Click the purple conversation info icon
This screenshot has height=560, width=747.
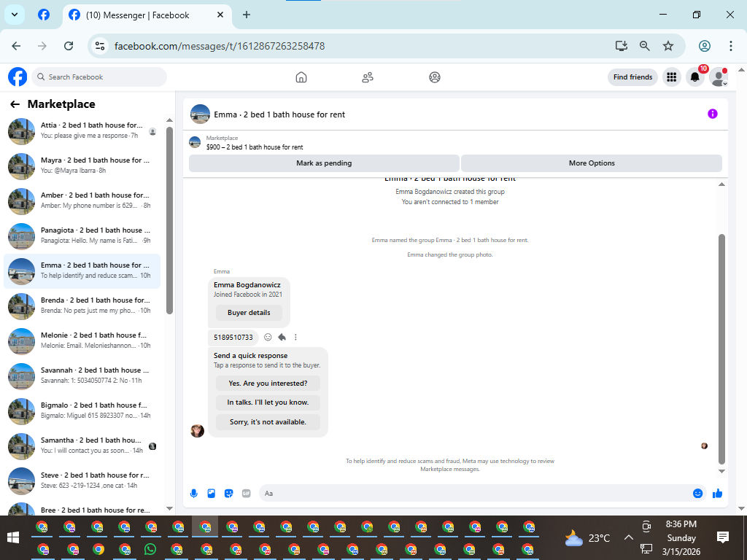tap(712, 114)
